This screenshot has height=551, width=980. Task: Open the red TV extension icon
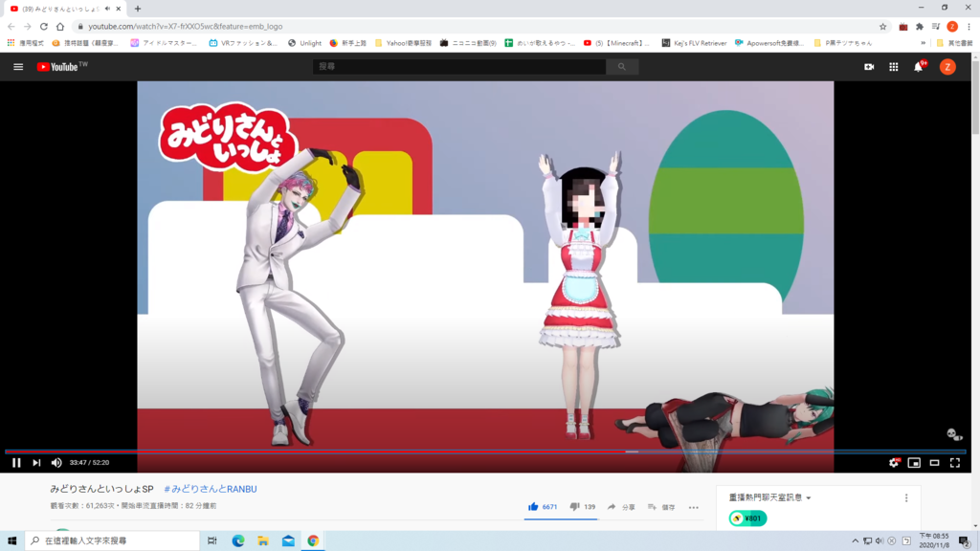[903, 26]
